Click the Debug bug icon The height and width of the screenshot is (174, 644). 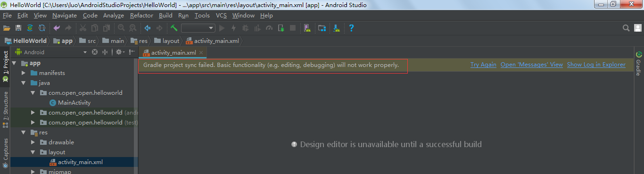(245, 28)
